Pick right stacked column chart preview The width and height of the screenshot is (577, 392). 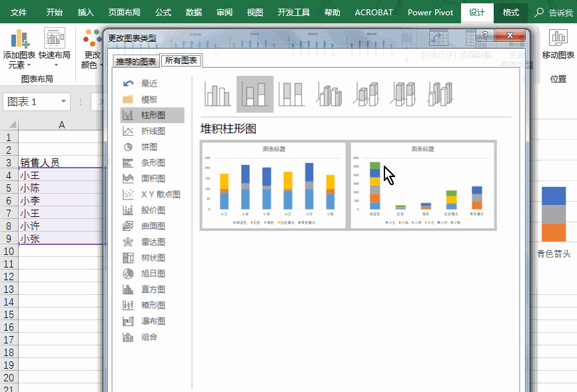click(422, 185)
